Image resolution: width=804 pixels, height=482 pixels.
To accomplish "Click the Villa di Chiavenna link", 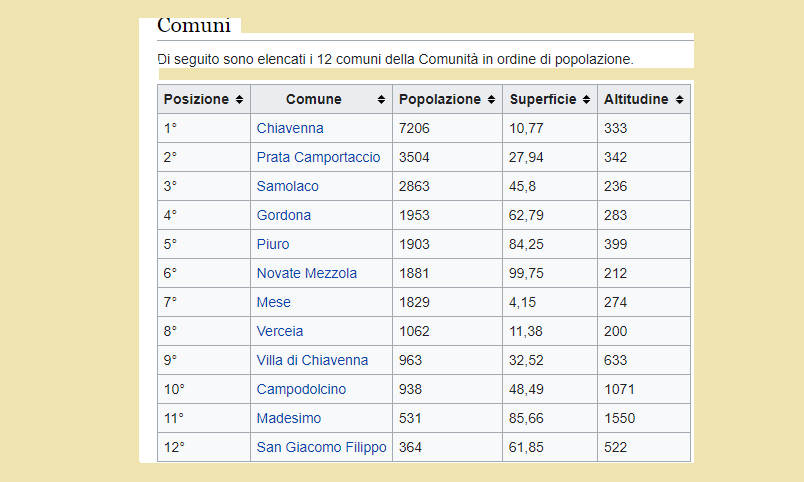I will pyautogui.click(x=312, y=360).
